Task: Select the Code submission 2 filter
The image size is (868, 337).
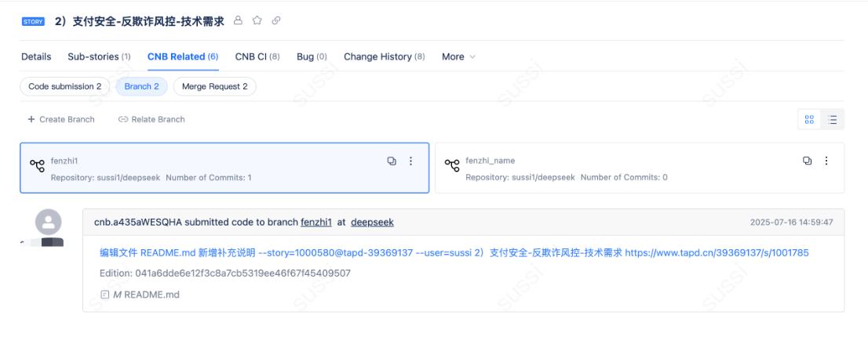Action: 65,86
